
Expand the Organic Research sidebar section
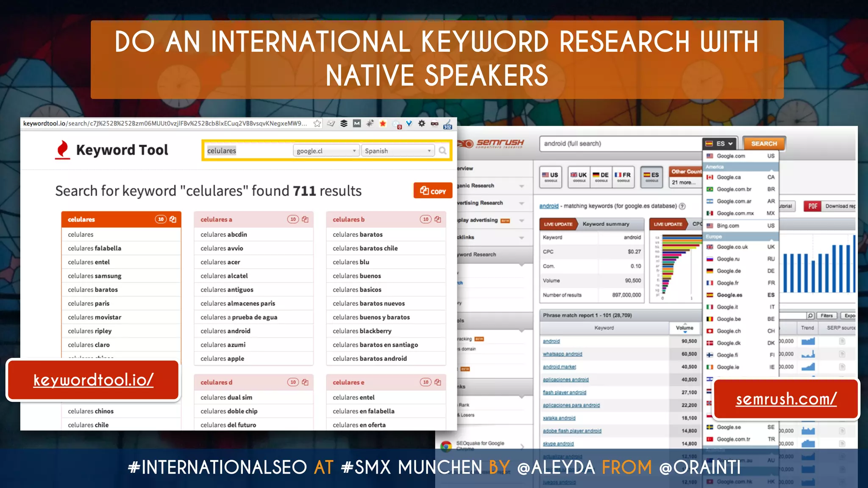click(522, 186)
